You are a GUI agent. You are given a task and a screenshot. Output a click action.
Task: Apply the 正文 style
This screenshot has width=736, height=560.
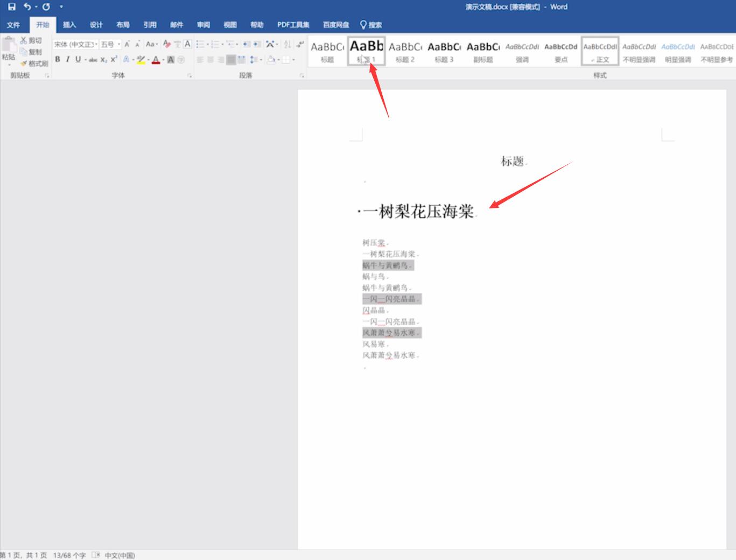[x=600, y=51]
